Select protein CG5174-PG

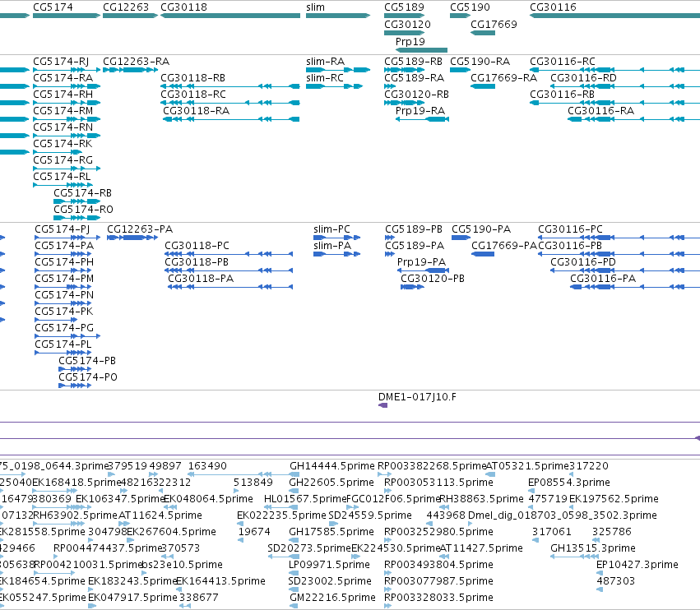[x=64, y=327]
